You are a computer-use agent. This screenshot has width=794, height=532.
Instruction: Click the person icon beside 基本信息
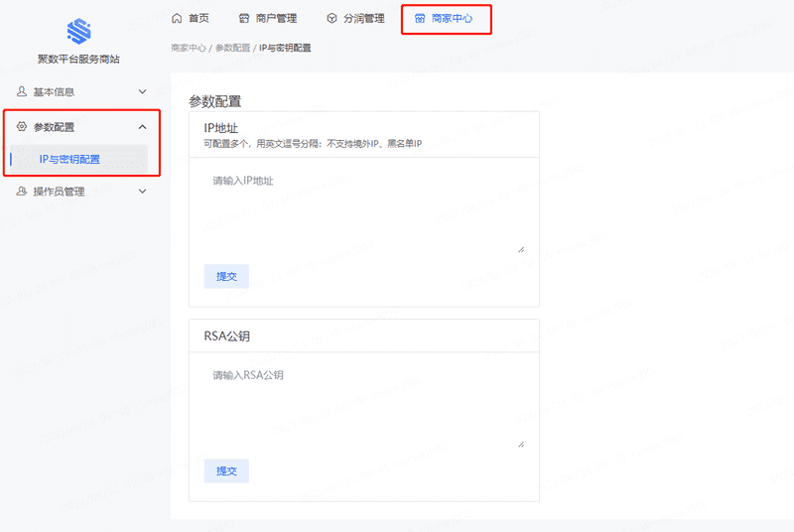pyautogui.click(x=22, y=91)
